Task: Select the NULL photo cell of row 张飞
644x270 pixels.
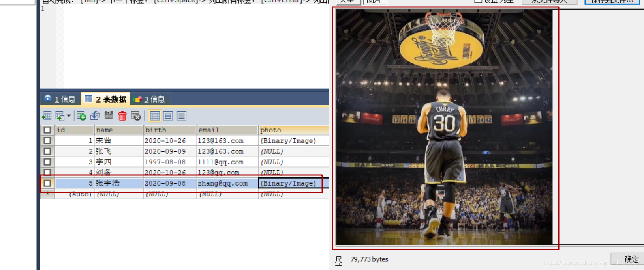Action: coord(294,151)
